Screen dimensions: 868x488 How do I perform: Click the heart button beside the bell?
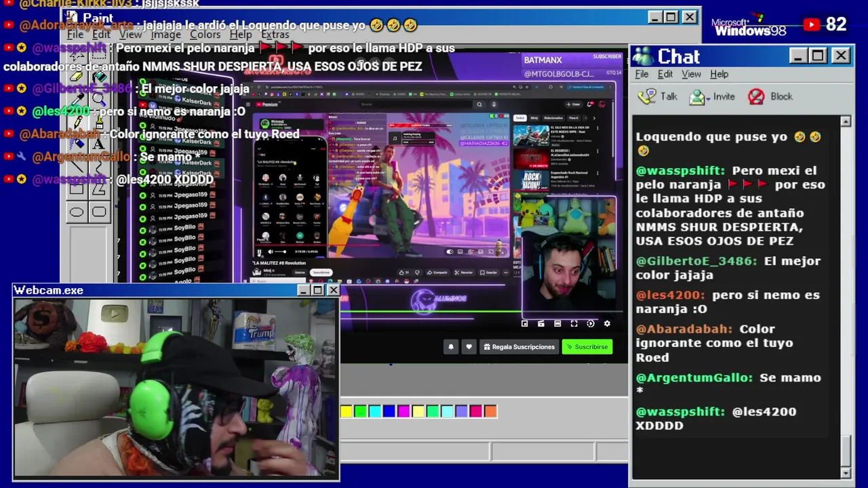[469, 346]
